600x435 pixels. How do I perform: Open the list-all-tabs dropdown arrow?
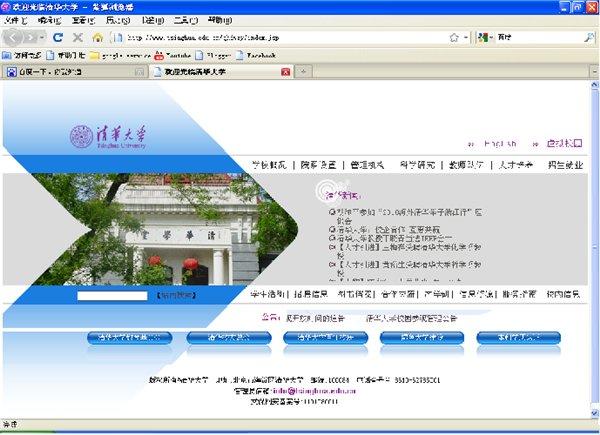coord(595,72)
